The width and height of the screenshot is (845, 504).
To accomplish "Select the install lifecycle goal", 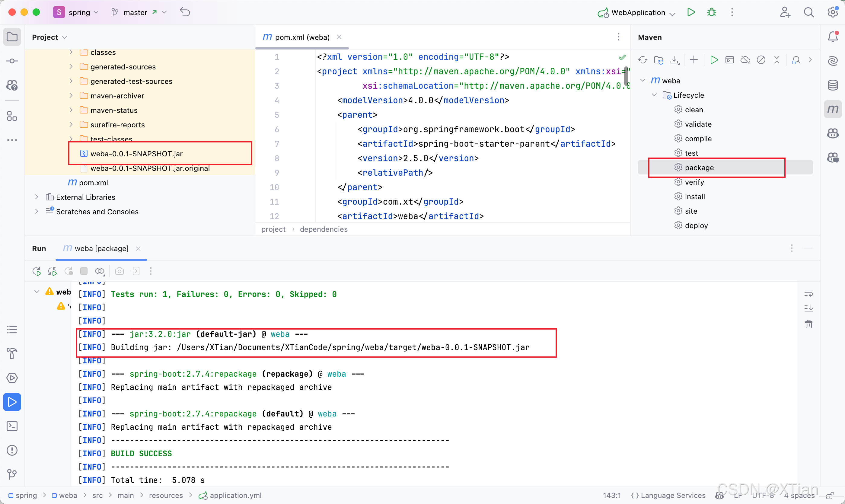I will click(694, 197).
